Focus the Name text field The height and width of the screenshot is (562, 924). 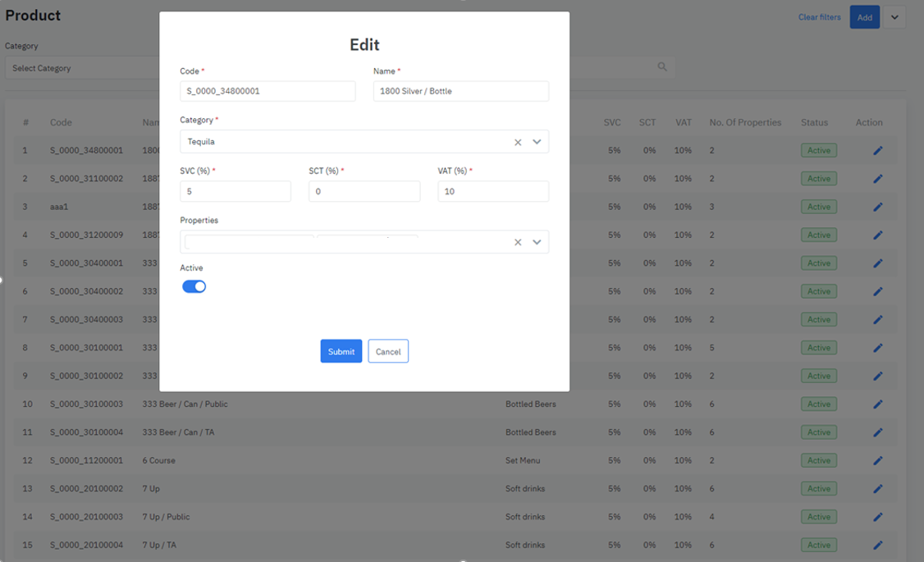coord(460,91)
